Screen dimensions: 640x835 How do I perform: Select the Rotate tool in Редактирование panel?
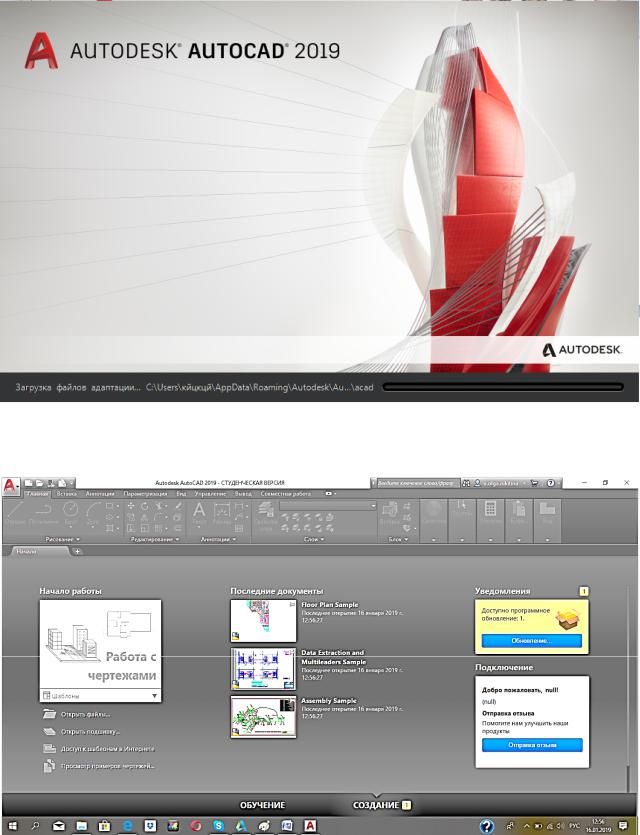click(x=144, y=506)
